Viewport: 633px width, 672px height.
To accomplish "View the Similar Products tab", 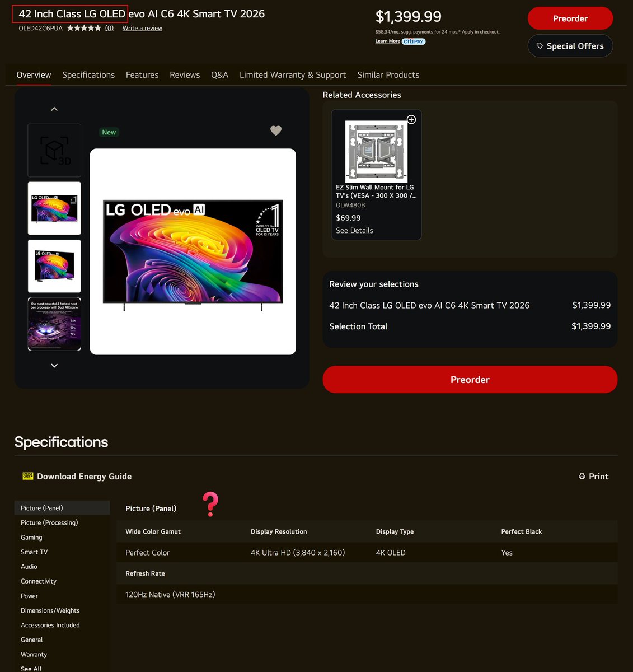I will click(388, 75).
